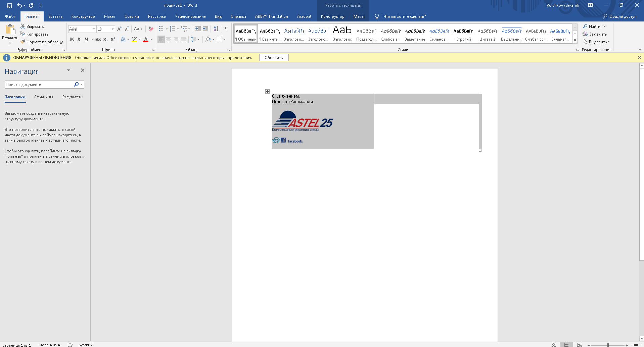Decrease paragraph indent
This screenshot has width=644, height=347.
[x=198, y=29]
